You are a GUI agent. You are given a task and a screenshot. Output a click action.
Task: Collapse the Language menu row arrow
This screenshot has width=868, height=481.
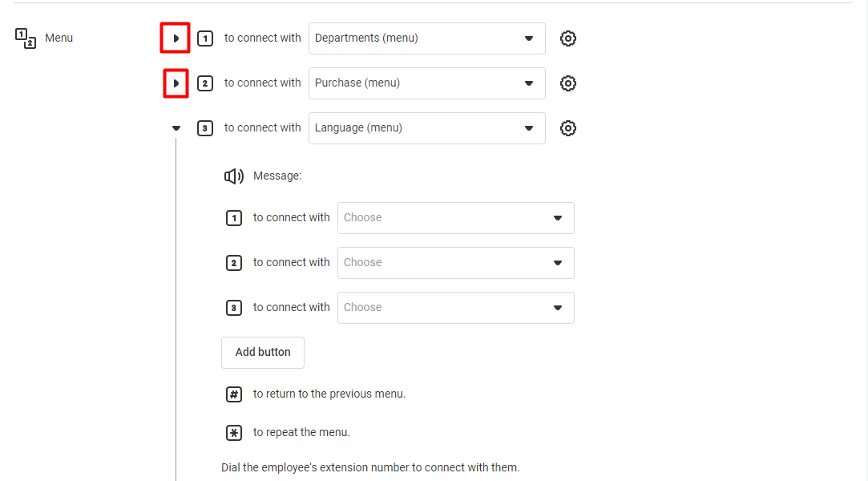[x=176, y=127]
